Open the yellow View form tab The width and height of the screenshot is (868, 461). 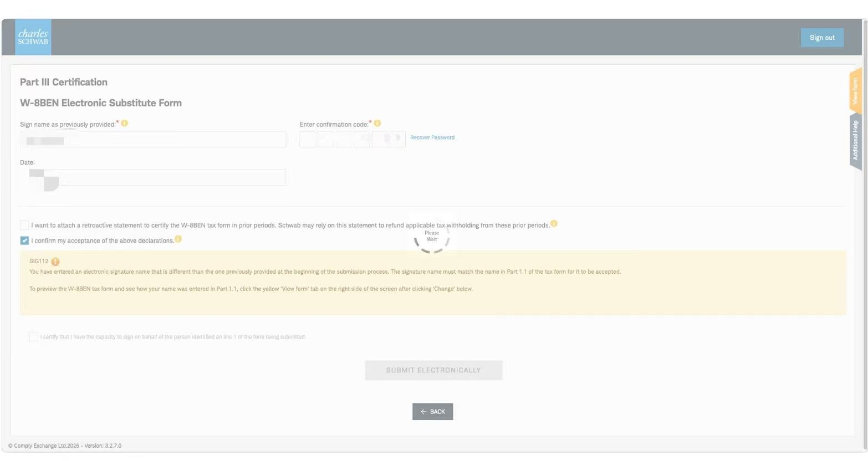click(x=855, y=91)
